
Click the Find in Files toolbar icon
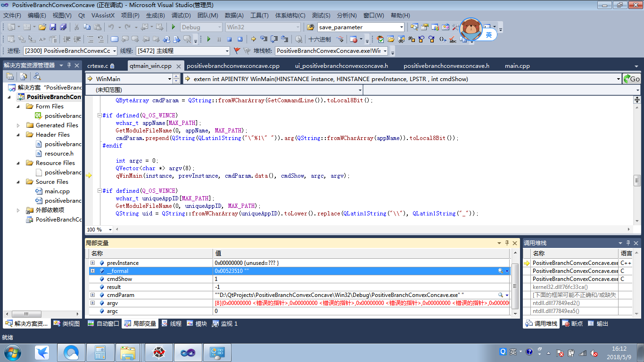click(x=311, y=27)
